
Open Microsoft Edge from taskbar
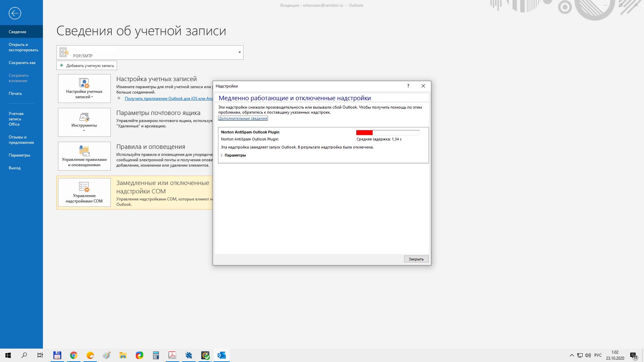pyautogui.click(x=140, y=355)
